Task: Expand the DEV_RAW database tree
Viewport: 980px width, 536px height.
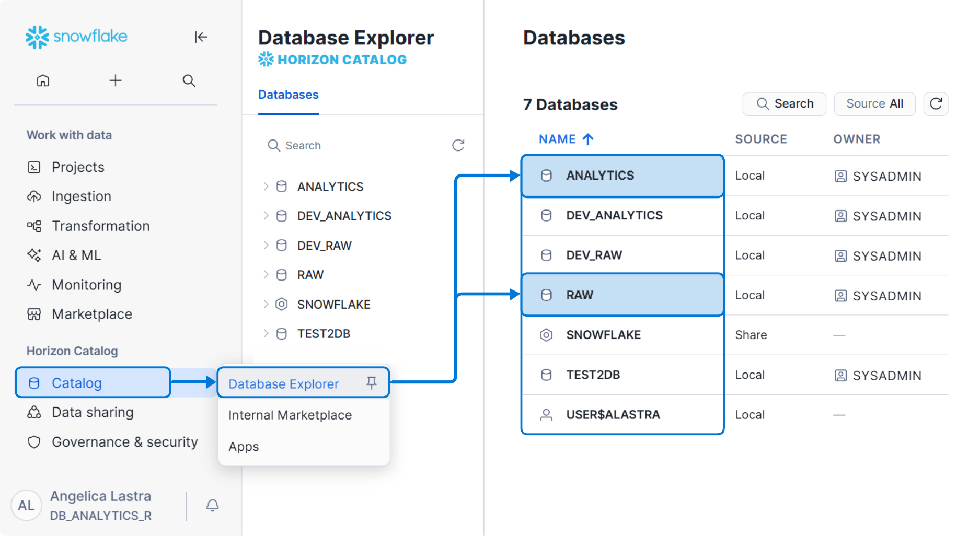Action: [x=266, y=245]
